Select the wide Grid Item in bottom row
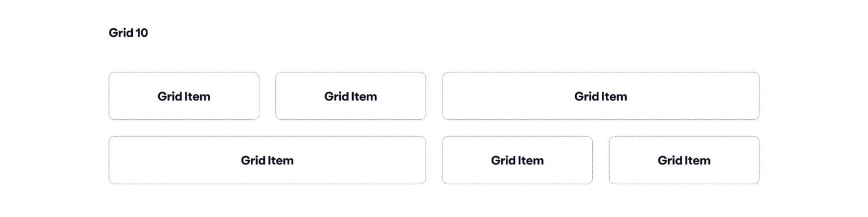The width and height of the screenshot is (868, 217). point(267,160)
